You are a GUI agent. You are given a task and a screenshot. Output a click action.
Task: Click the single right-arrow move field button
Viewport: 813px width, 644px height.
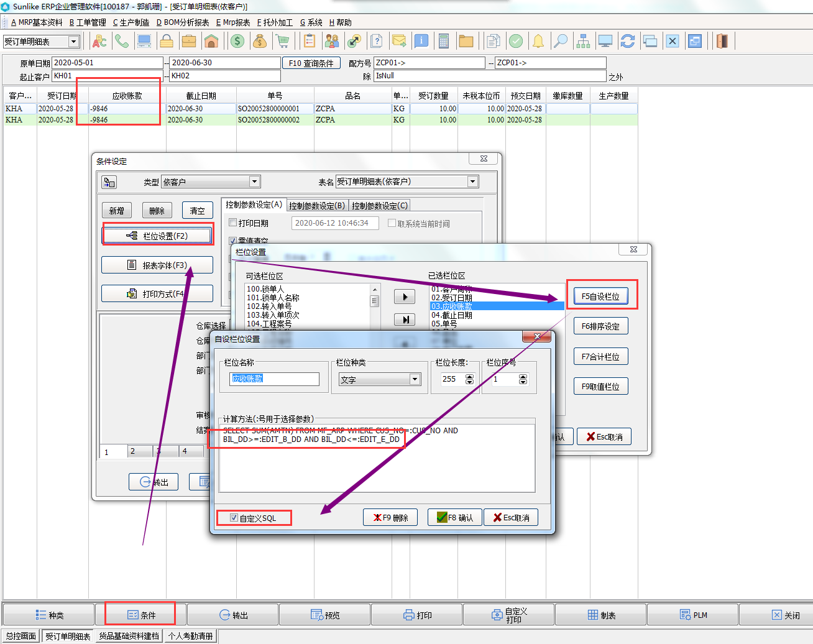click(405, 297)
